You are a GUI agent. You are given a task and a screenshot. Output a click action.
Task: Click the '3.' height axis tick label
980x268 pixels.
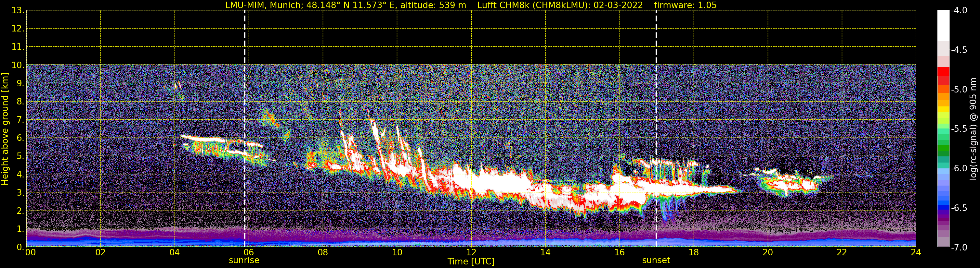tap(20, 193)
